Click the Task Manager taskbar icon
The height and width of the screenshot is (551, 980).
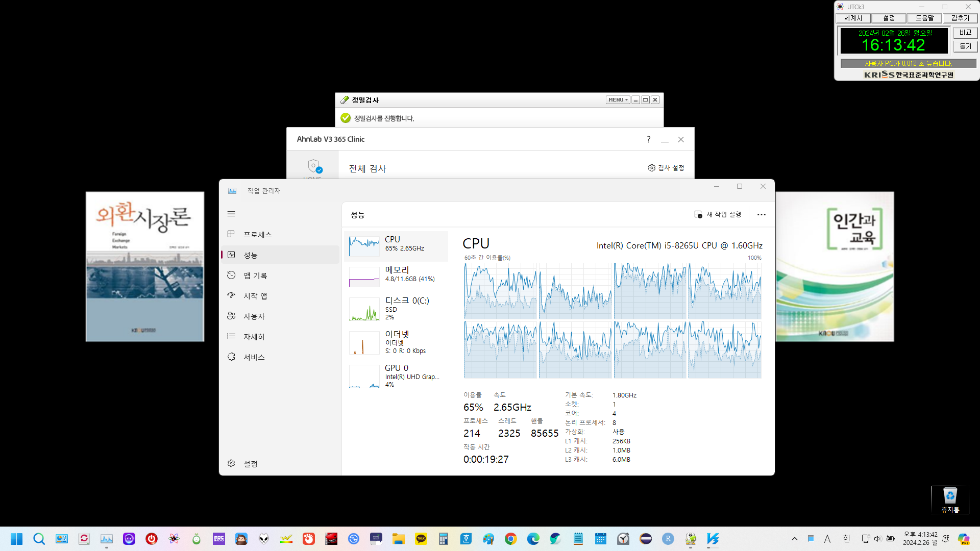107,539
